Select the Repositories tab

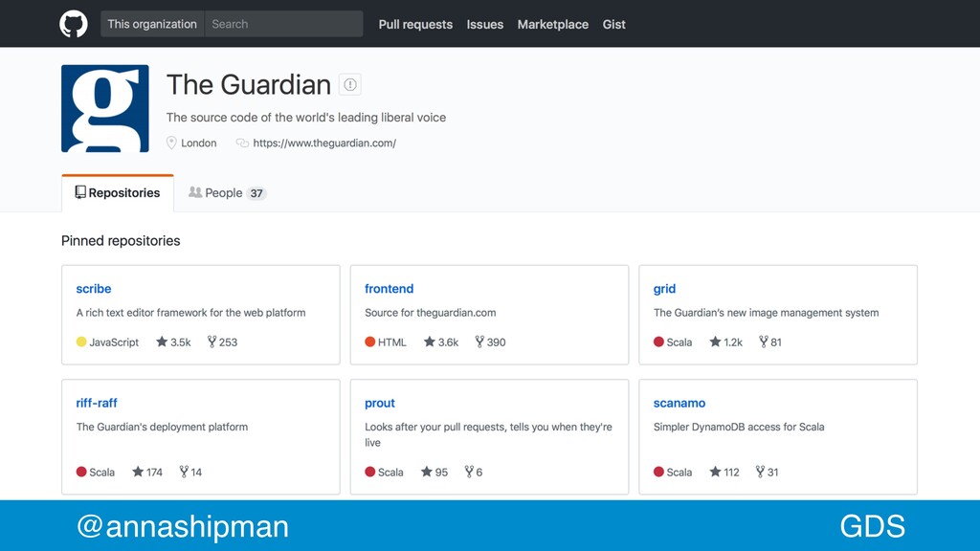[118, 193]
